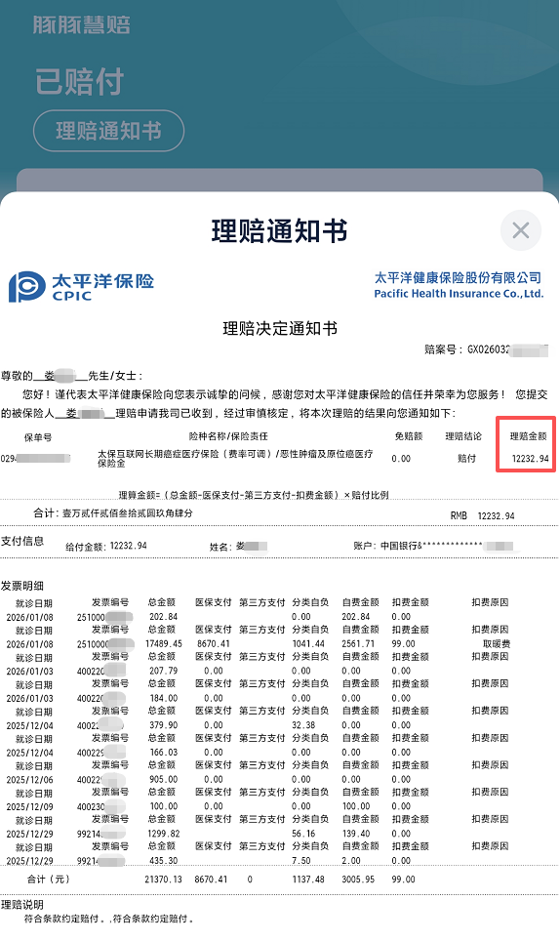This screenshot has height=941, width=560.
Task: Click the CPIC 太平洋保险 logo
Action: coord(82,287)
